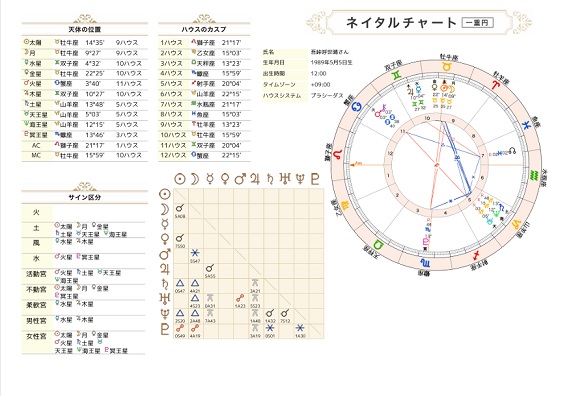Image resolution: width=571 pixels, height=396 pixels.
Task: Select the Venus symbol in the aspect grid's top row
Action: [x=225, y=179]
